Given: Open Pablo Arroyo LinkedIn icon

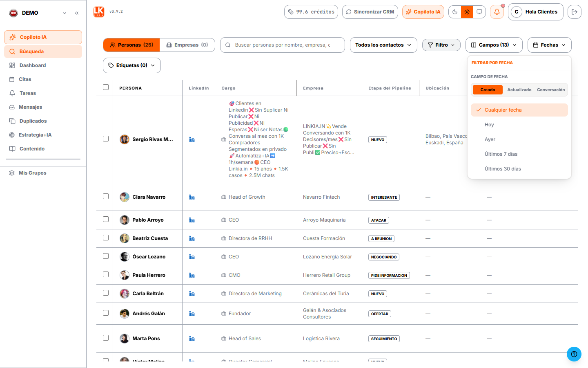Looking at the screenshot, I should [192, 220].
